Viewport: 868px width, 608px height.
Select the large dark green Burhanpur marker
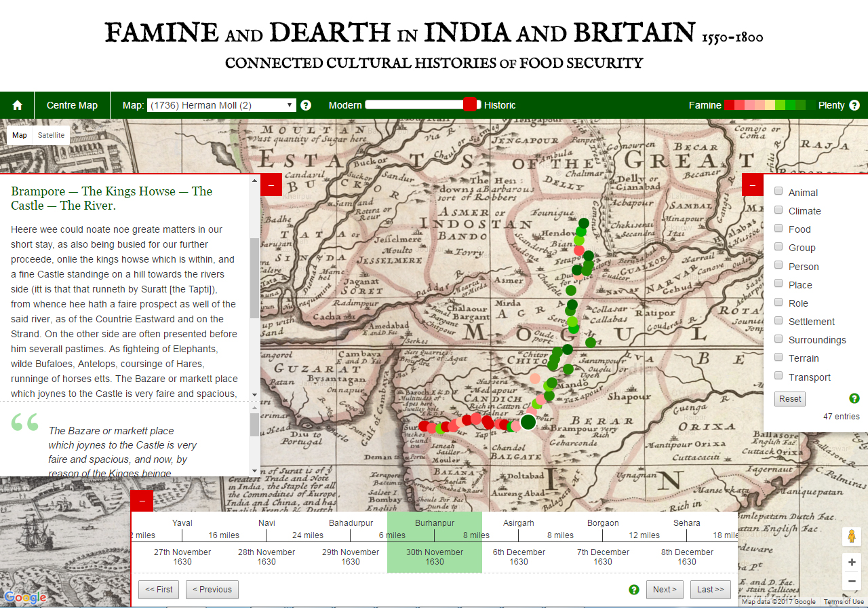[528, 422]
